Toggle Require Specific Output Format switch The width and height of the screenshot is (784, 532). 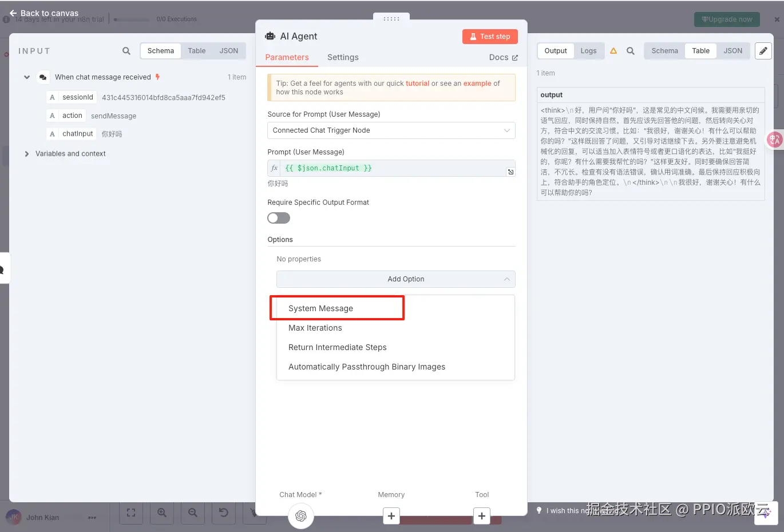[x=279, y=218]
